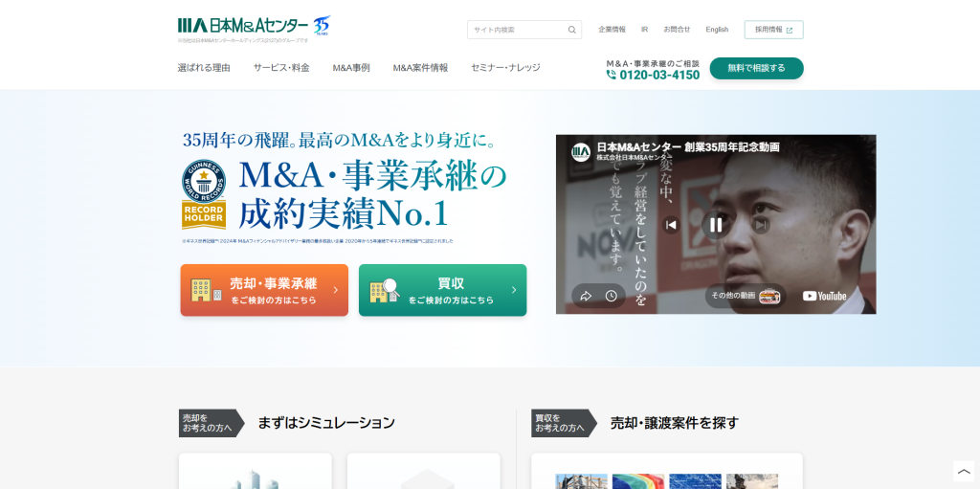Screen dimensions: 980x489
Task: Open the M&A案件情報 menu
Action: pyautogui.click(x=421, y=68)
